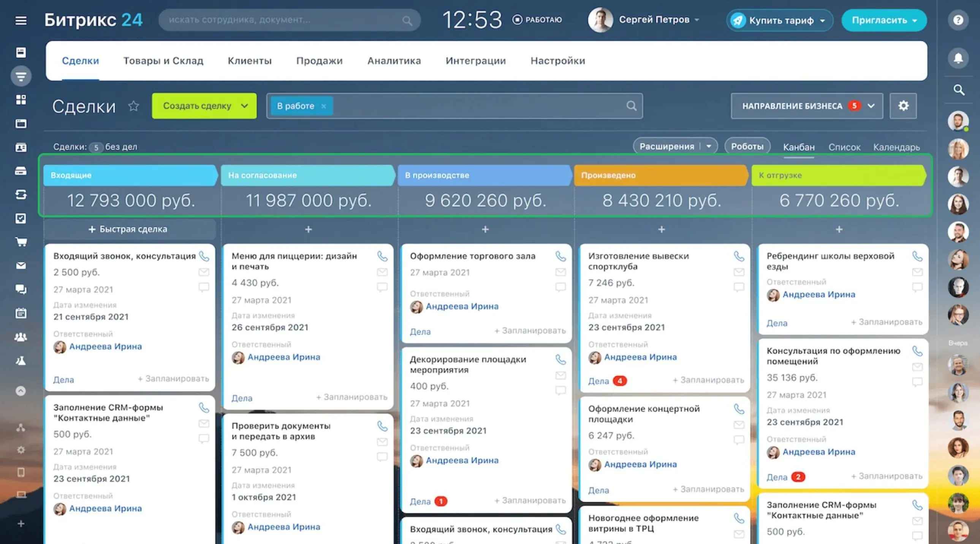
Task: Switch view to Список
Action: point(844,147)
